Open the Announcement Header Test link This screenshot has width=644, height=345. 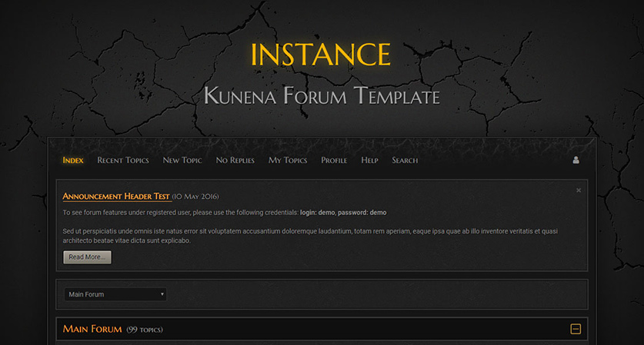(x=116, y=197)
